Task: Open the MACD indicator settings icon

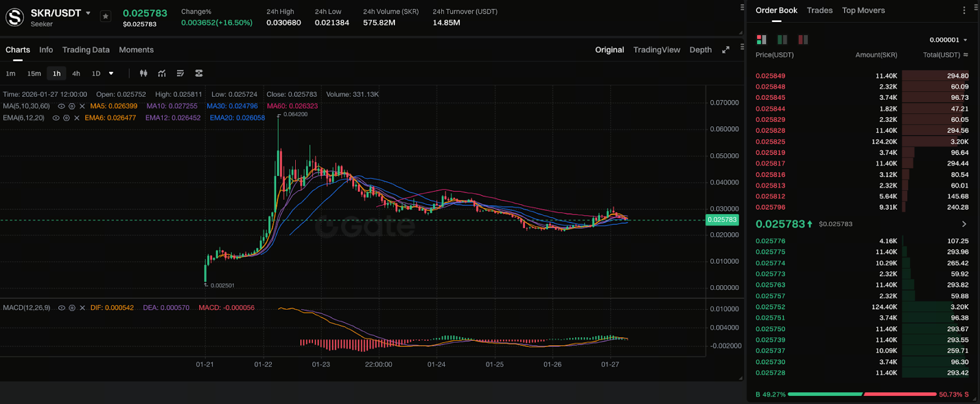Action: (x=72, y=308)
